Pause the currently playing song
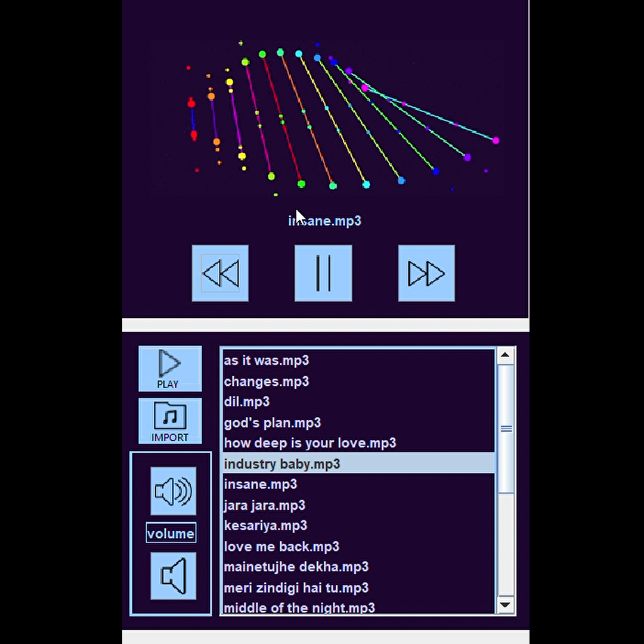 pyautogui.click(x=323, y=274)
